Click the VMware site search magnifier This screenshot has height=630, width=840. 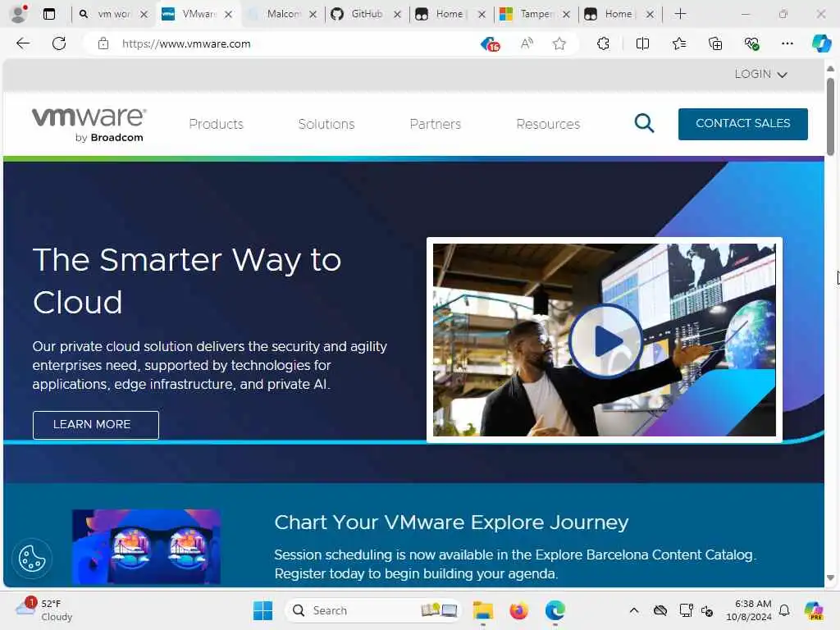point(644,123)
